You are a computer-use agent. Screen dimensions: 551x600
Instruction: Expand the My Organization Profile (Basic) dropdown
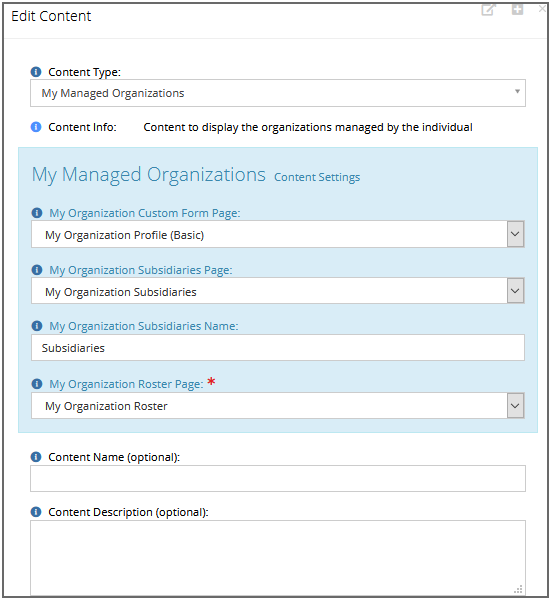pyautogui.click(x=515, y=234)
